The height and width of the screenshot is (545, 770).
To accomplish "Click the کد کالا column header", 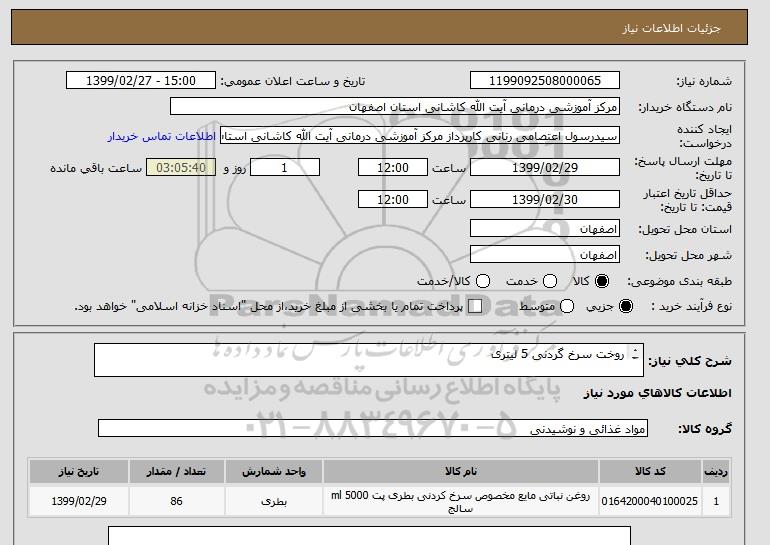I will (650, 471).
